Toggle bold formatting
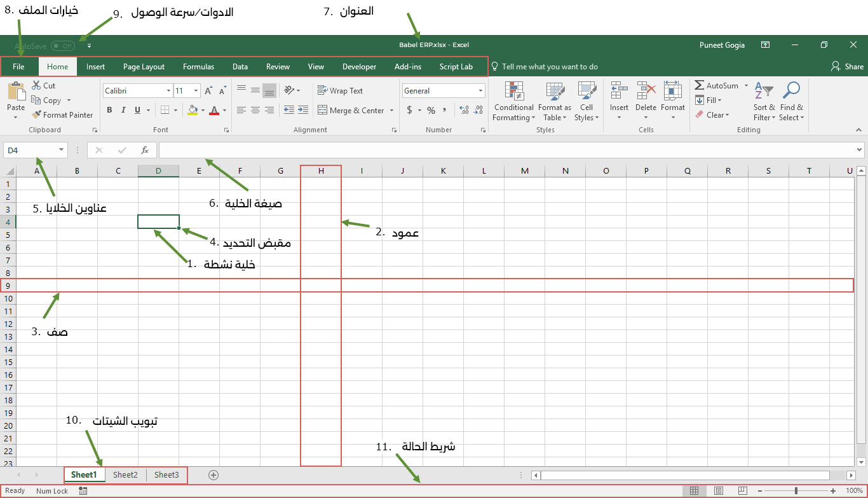 109,110
